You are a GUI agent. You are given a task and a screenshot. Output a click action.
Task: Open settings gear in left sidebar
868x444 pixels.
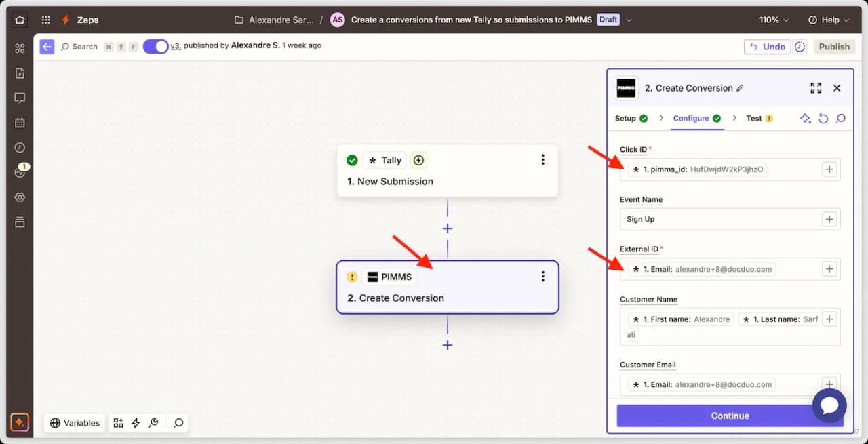pos(20,197)
